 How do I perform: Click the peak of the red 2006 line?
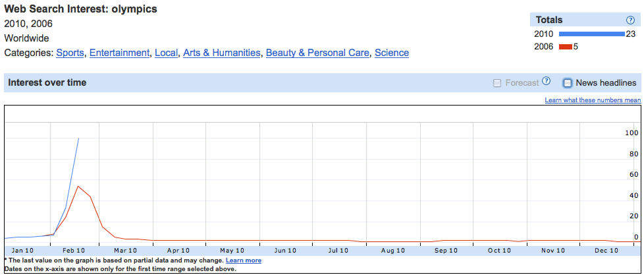point(78,186)
